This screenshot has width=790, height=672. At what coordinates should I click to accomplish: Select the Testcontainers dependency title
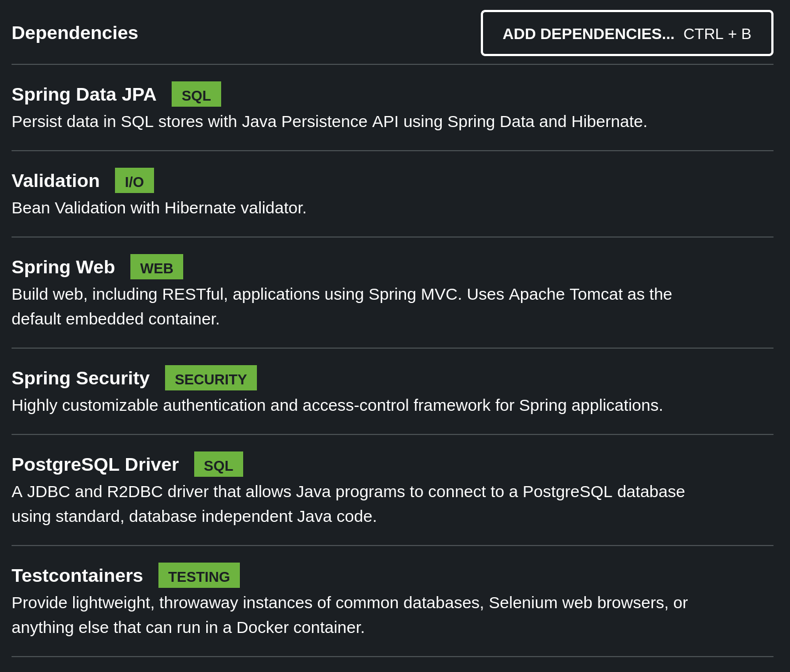(77, 576)
